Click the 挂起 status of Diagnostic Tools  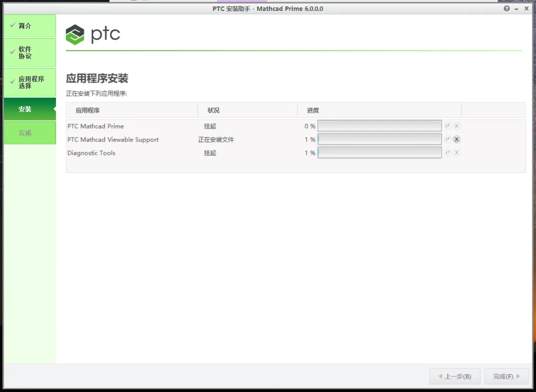(x=210, y=153)
